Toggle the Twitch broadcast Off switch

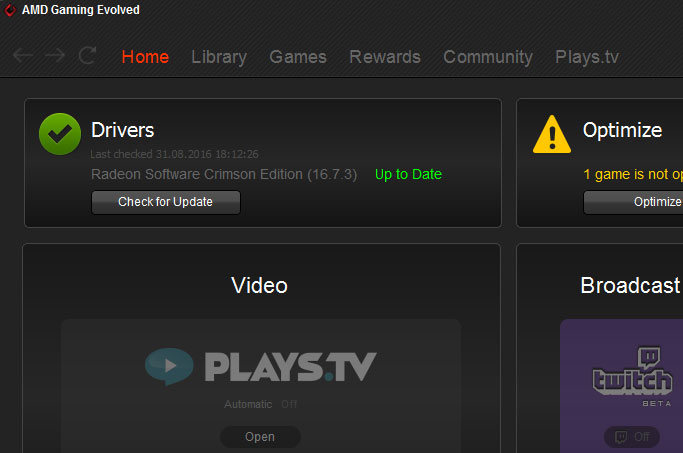click(632, 437)
